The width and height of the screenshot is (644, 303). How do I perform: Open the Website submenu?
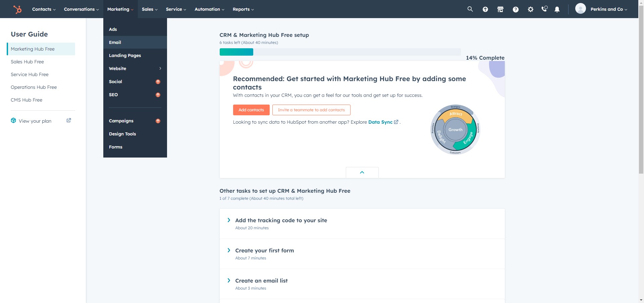135,68
